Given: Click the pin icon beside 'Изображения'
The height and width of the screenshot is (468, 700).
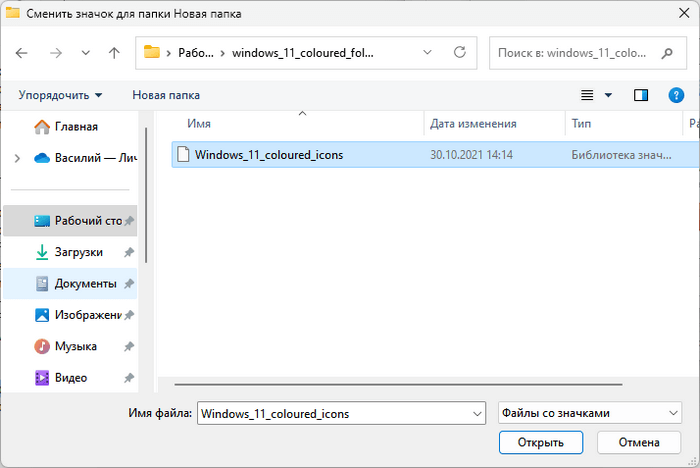Looking at the screenshot, I should (x=129, y=315).
